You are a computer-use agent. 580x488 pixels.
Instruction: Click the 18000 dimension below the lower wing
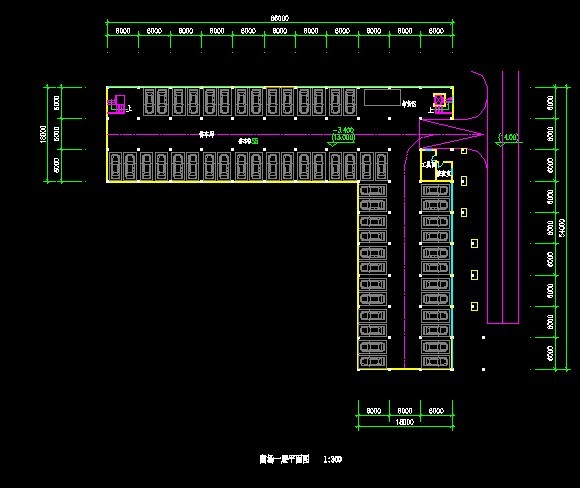[405, 422]
